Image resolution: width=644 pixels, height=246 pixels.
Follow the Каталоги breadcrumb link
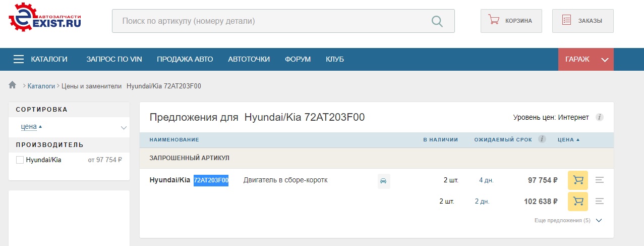(x=41, y=86)
